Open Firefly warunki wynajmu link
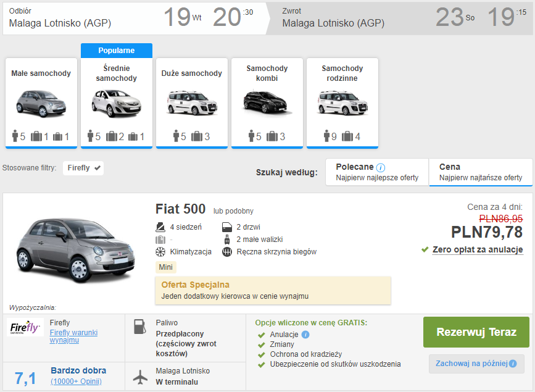Screen dimensions: 535x392 (x=73, y=336)
